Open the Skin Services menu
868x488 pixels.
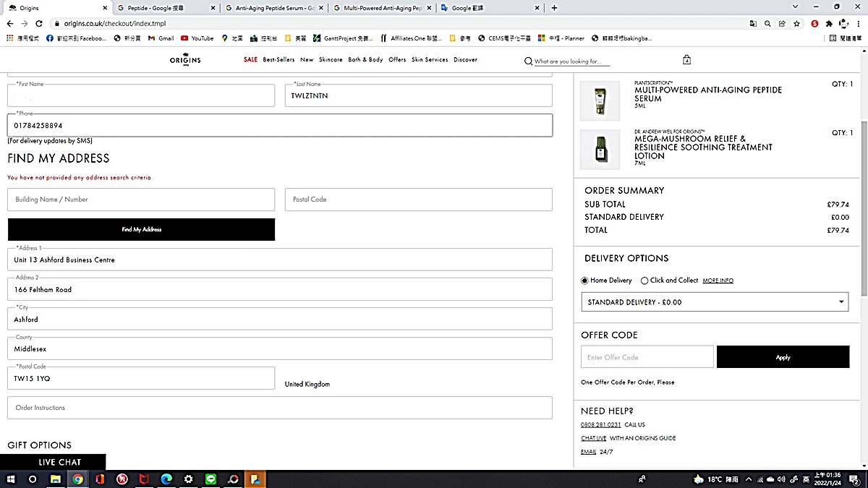(430, 60)
